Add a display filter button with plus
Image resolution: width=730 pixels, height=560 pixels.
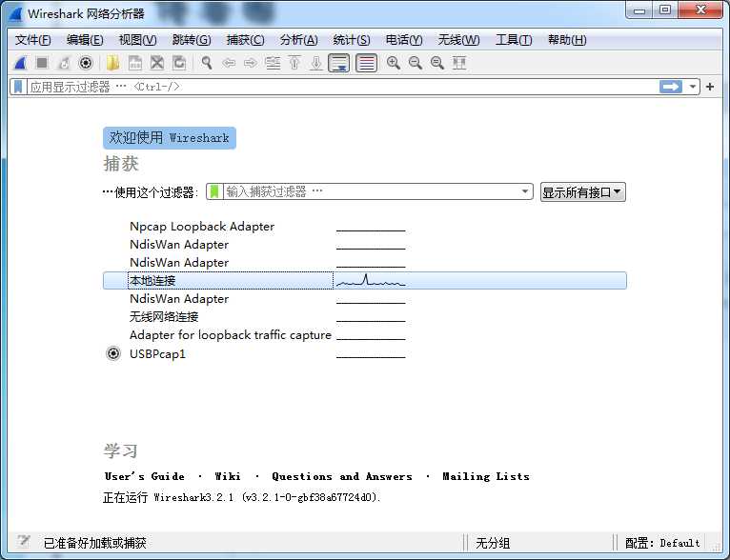click(x=710, y=87)
